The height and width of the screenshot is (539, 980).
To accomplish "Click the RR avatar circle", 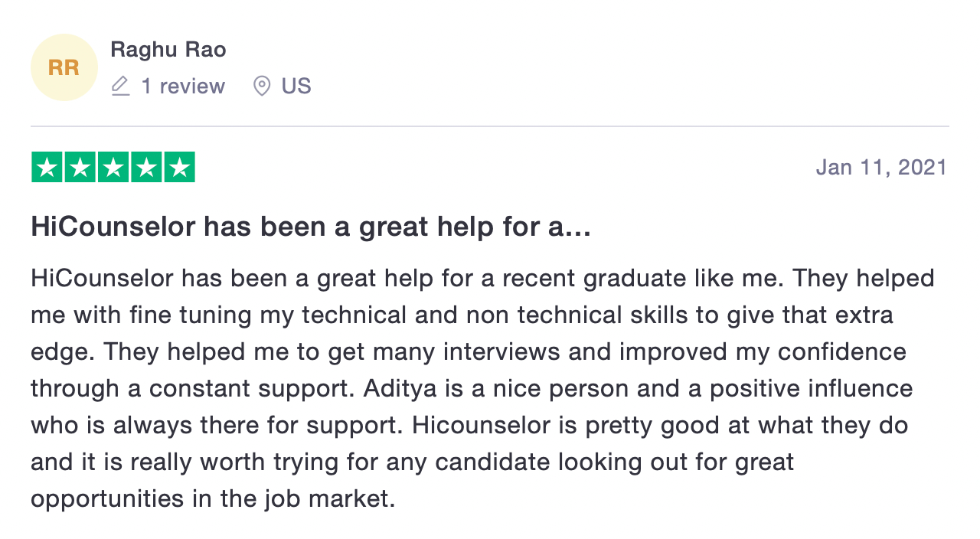I will [64, 67].
